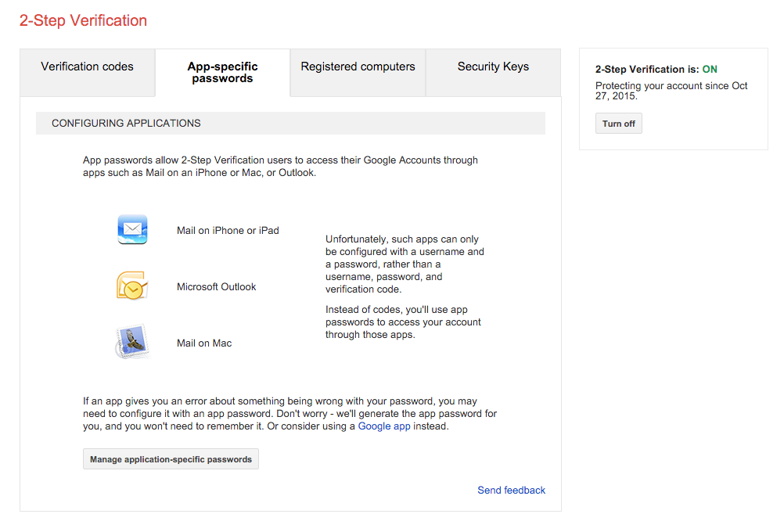This screenshot has height=532, width=784.
Task: Click the Mail on Mac stamp icon
Action: [x=132, y=342]
